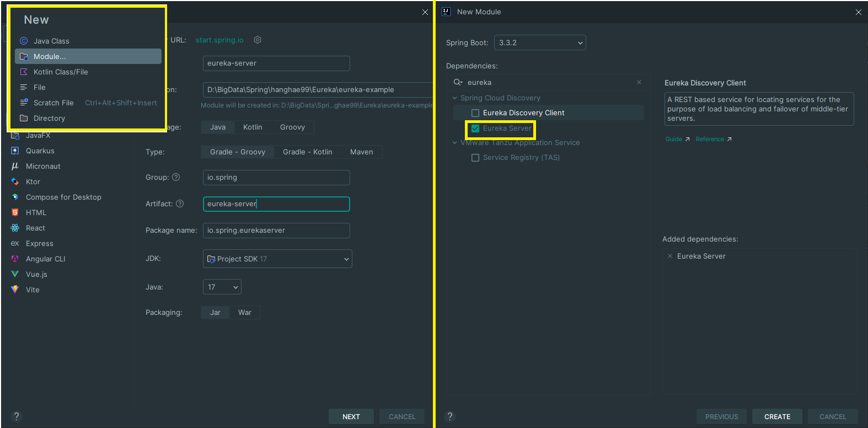Open help in right New Module dialog
The height and width of the screenshot is (428, 868).
click(450, 416)
